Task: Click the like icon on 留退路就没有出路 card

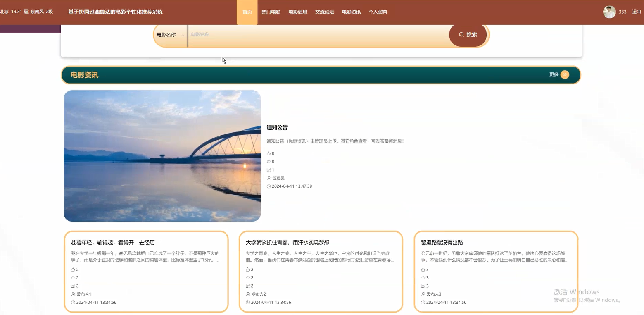Action: click(x=423, y=269)
